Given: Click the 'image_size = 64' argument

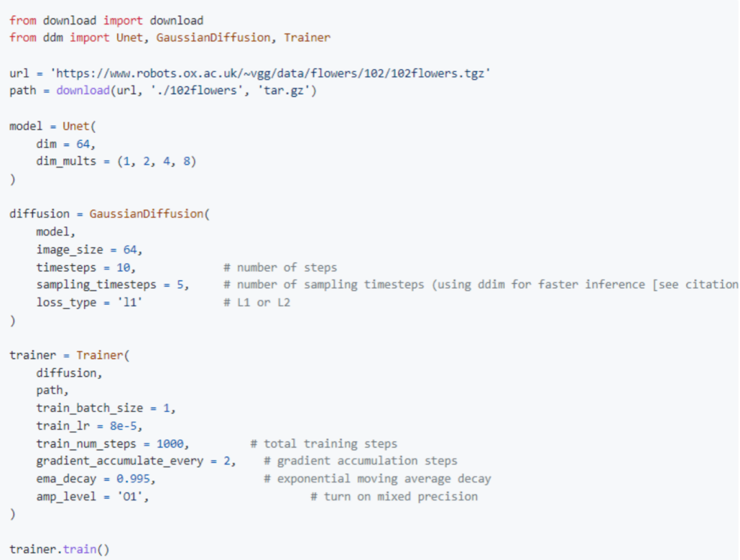Looking at the screenshot, I should [89, 249].
